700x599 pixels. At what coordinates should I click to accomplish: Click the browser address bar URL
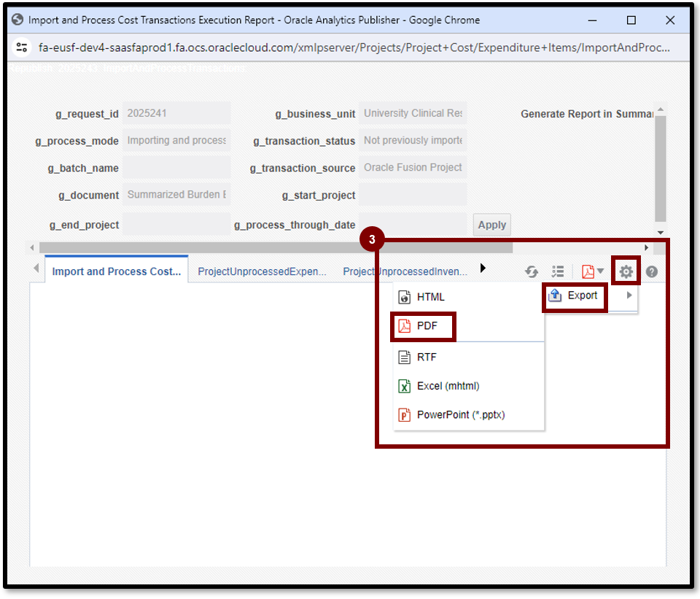coord(354,48)
